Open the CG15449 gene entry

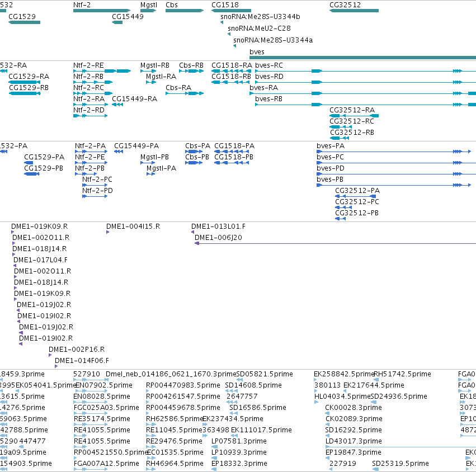coord(117,22)
